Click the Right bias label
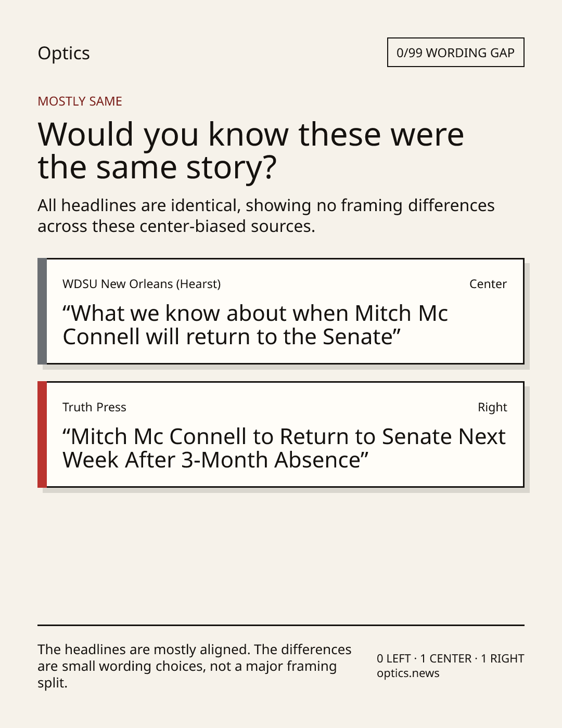 [492, 407]
